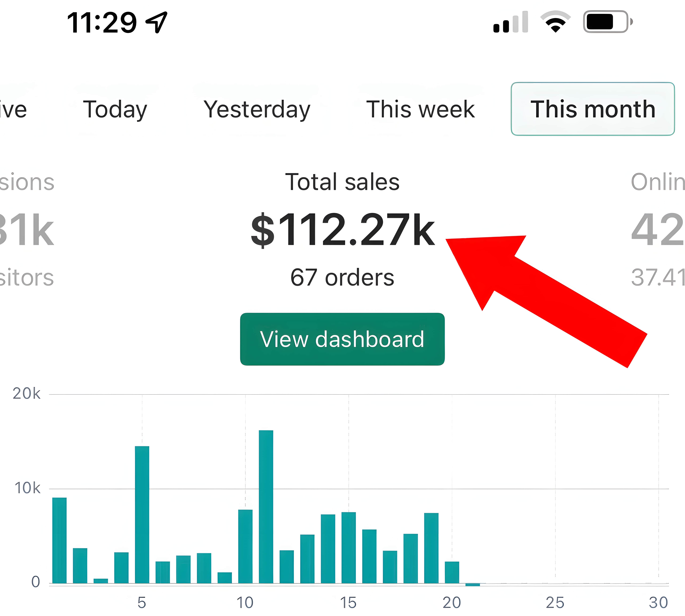Image resolution: width=685 pixels, height=616 pixels.
Task: Tap the Wi-Fi status icon
Action: coord(555,22)
